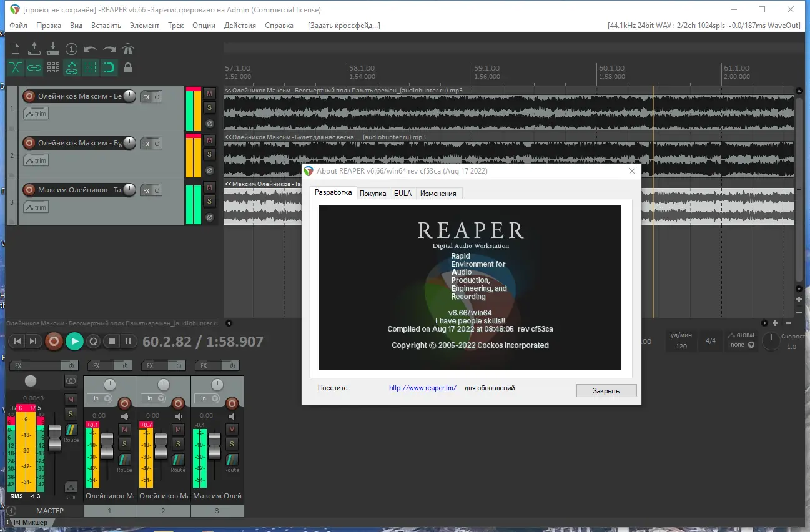The image size is (810, 532).
Task: Open the Файл menu
Action: click(x=18, y=26)
